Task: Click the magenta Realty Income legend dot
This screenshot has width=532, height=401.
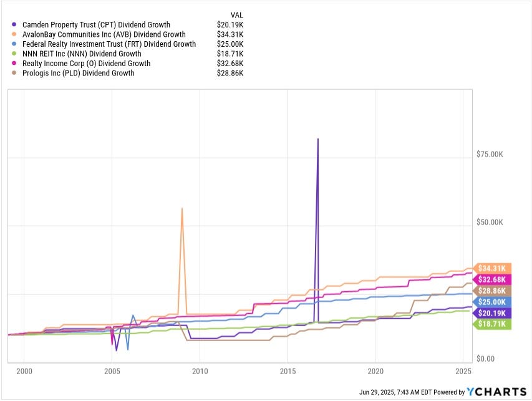Action: click(x=14, y=64)
